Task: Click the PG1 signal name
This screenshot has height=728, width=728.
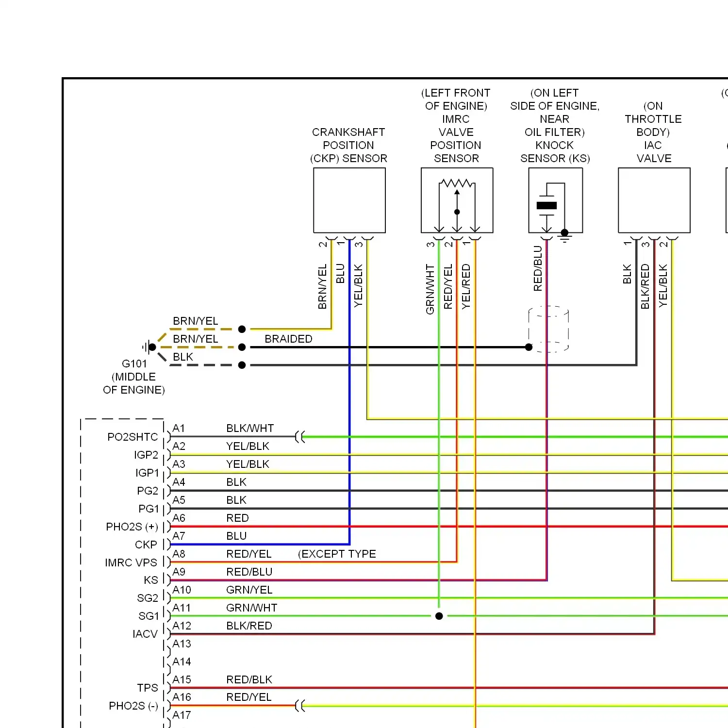Action: 149,509
